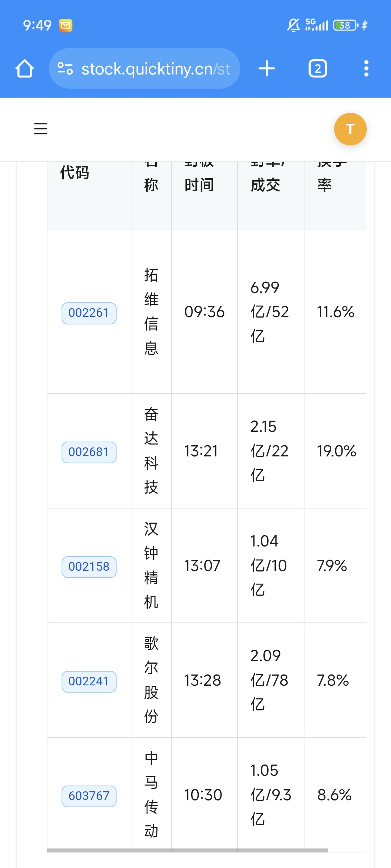Select the 09:36 time cell
This screenshot has height=868, width=391.
(x=205, y=312)
